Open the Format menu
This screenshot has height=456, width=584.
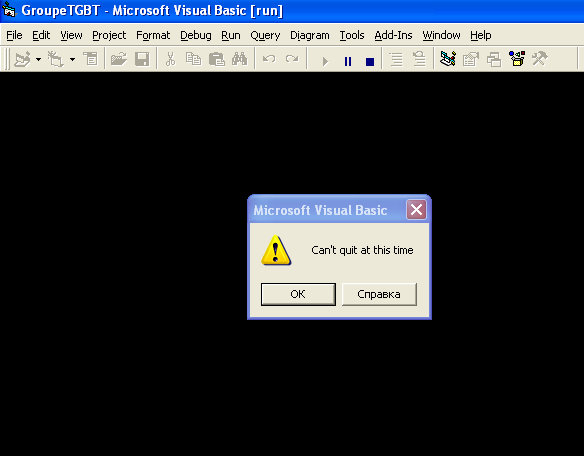[153, 35]
